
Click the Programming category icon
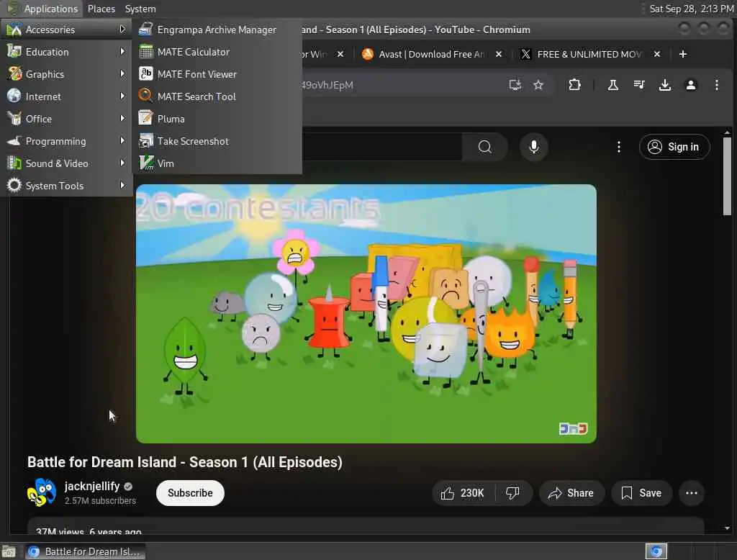[x=14, y=140]
